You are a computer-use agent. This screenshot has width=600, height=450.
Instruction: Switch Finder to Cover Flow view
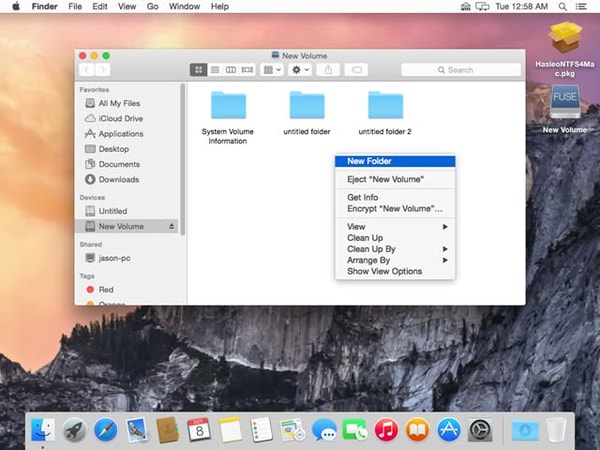click(x=247, y=70)
